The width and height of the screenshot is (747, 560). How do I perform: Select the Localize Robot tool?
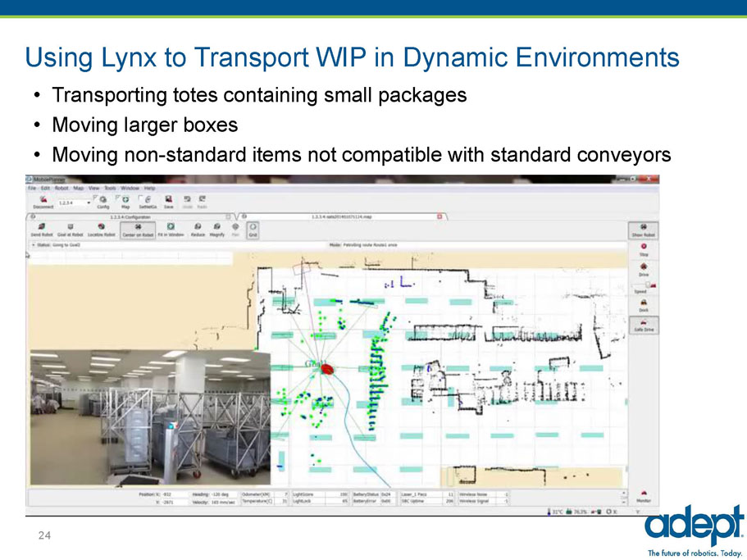click(x=100, y=228)
